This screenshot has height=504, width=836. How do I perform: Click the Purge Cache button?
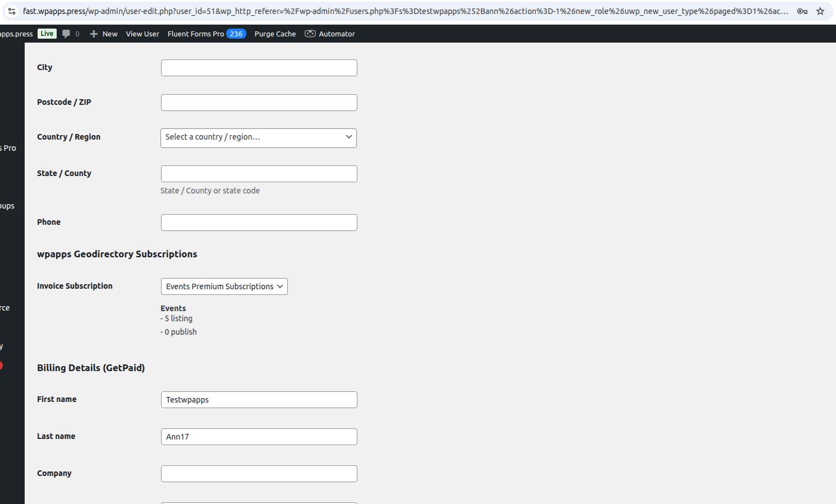click(x=275, y=34)
